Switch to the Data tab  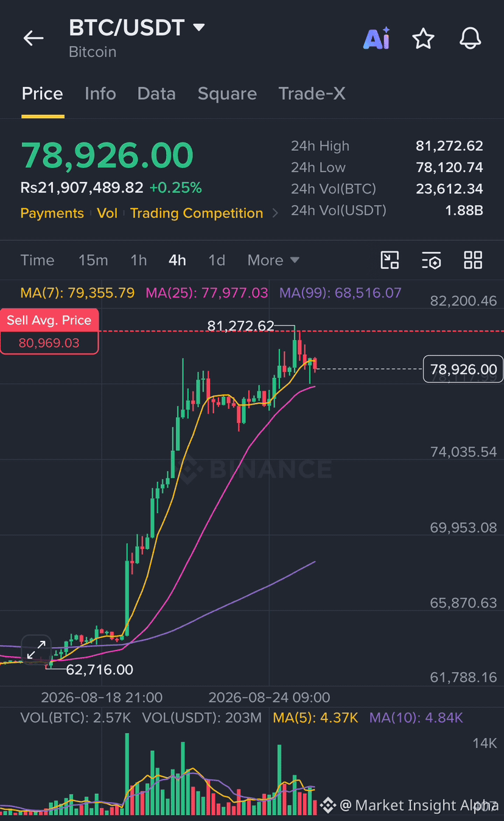tap(156, 94)
